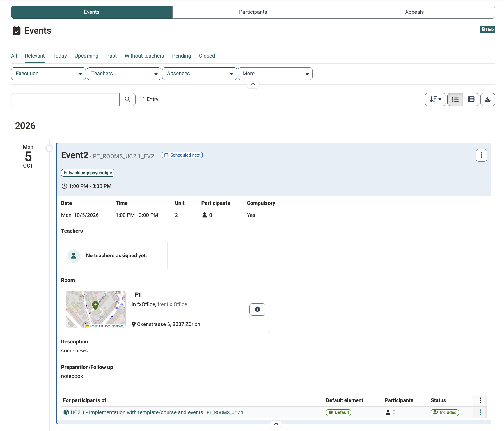Open the More... filter dropdown
The width and height of the screenshot is (504, 431).
[x=275, y=74]
